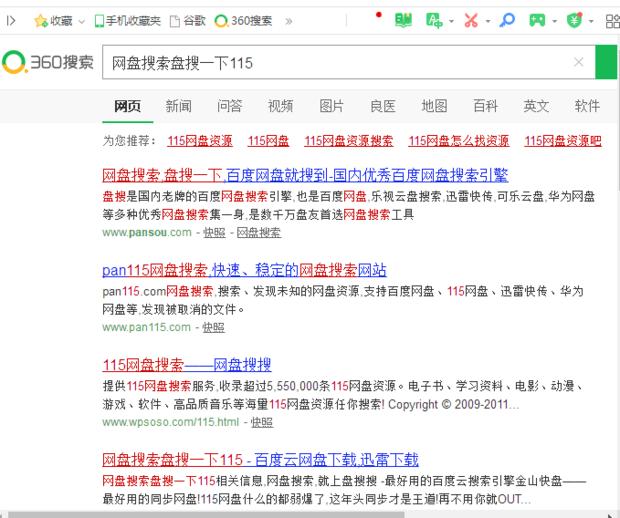Select the 网页 tab
This screenshot has height=518, width=620.
(x=127, y=106)
